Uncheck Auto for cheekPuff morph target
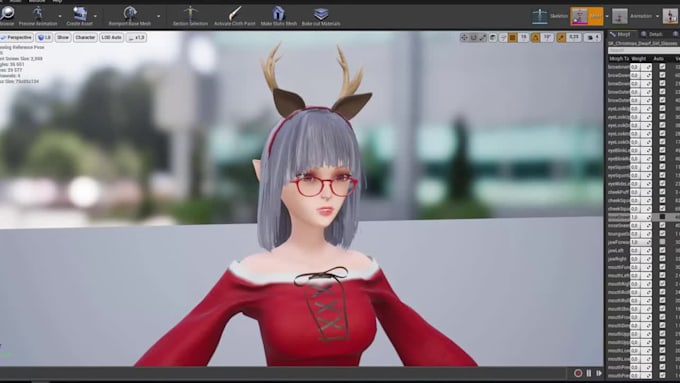Screen dimensions: 680x383 click(662, 192)
